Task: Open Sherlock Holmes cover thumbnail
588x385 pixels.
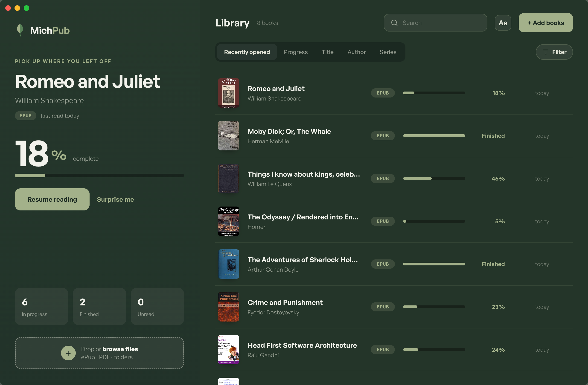Action: [229, 264]
